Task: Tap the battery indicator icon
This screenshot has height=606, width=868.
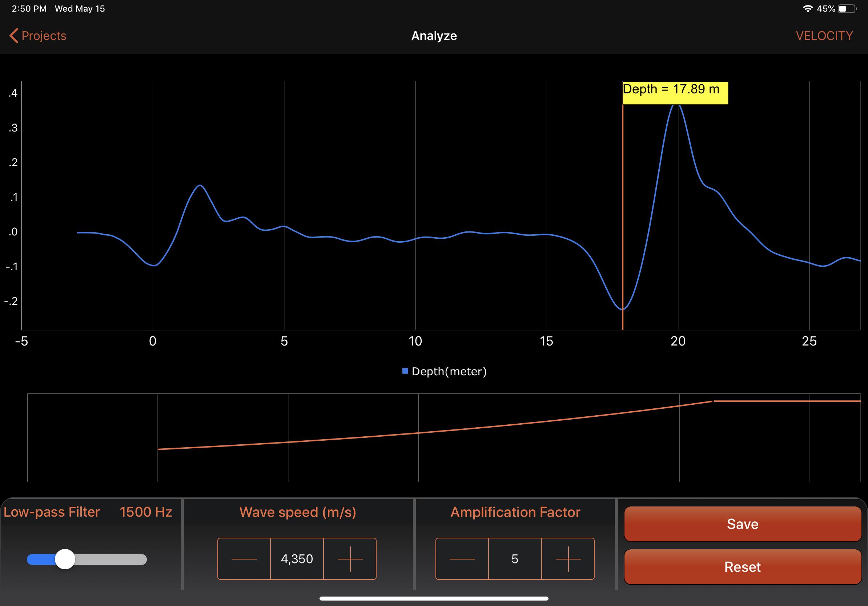Action: pyautogui.click(x=847, y=9)
